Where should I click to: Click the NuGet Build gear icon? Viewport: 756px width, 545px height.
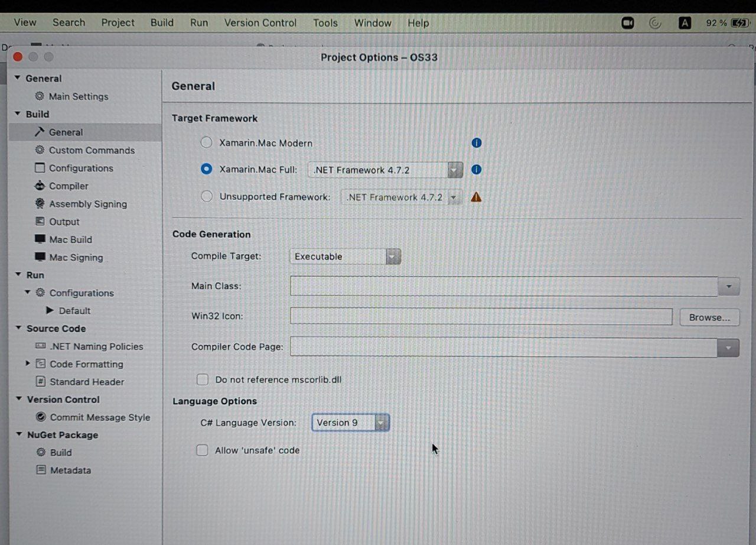(41, 452)
